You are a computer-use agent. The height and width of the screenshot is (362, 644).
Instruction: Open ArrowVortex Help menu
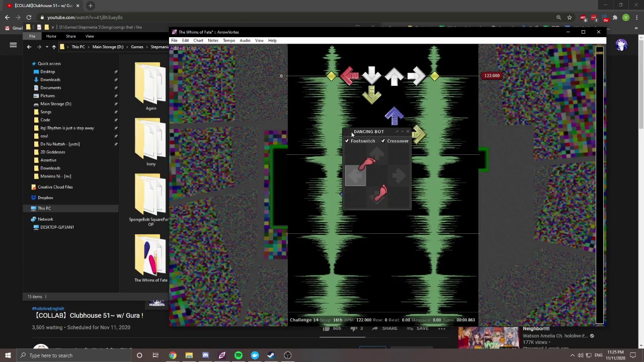point(272,41)
